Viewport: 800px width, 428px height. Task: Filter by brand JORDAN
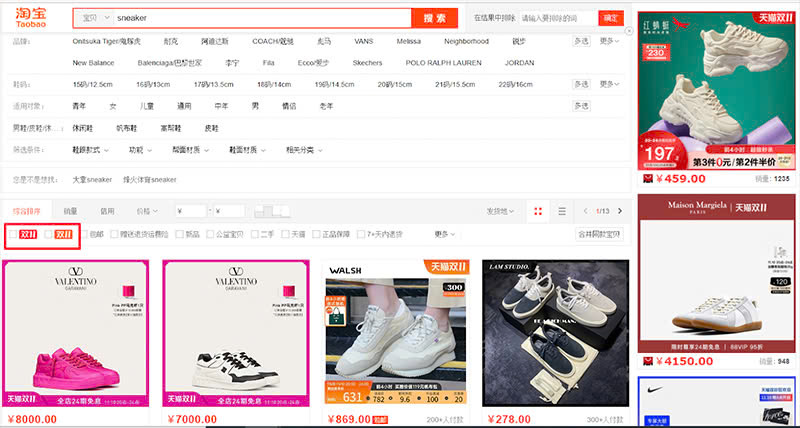pyautogui.click(x=519, y=63)
